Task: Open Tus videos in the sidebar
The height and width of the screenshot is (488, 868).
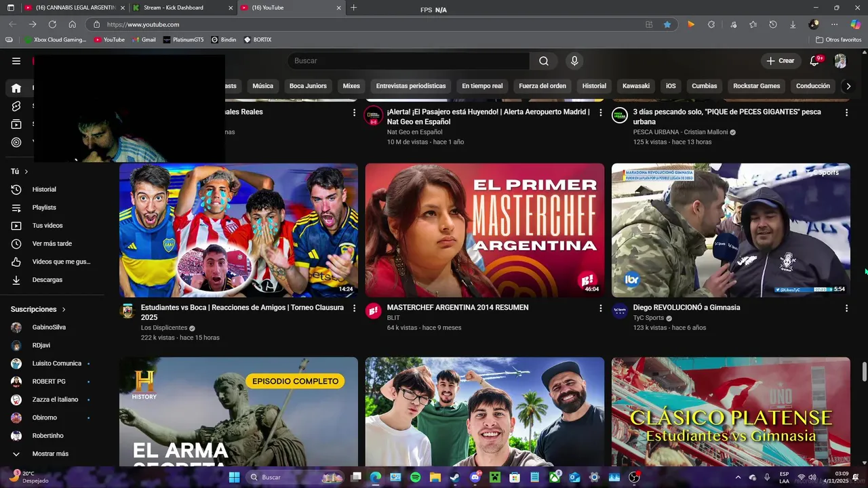Action: pyautogui.click(x=47, y=226)
